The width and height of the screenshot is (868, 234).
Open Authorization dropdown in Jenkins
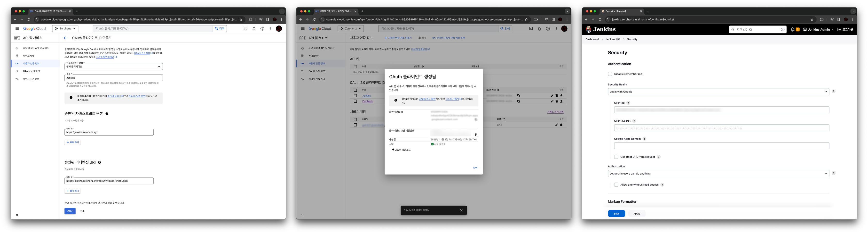click(x=718, y=174)
